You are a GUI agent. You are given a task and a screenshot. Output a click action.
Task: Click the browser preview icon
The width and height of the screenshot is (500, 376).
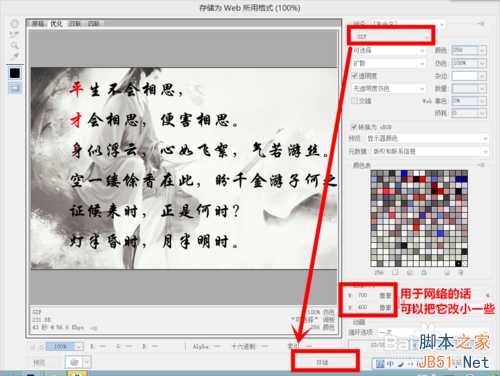75,362
